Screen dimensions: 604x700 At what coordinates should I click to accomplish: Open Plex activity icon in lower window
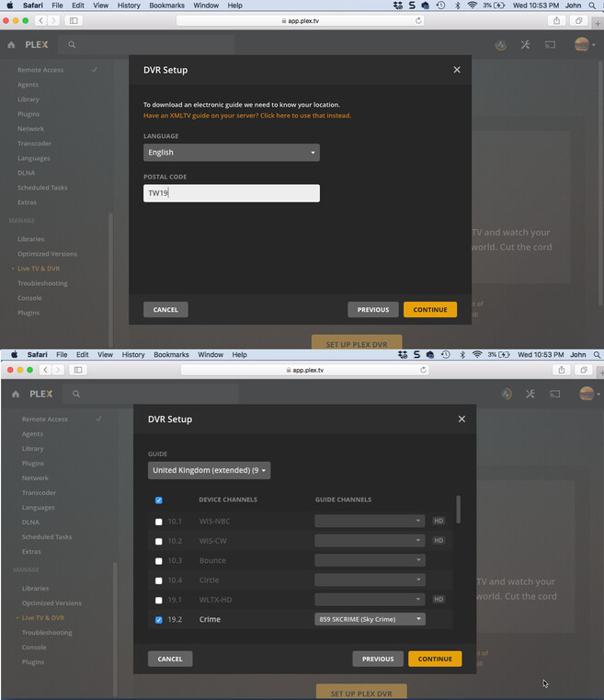tap(506, 394)
